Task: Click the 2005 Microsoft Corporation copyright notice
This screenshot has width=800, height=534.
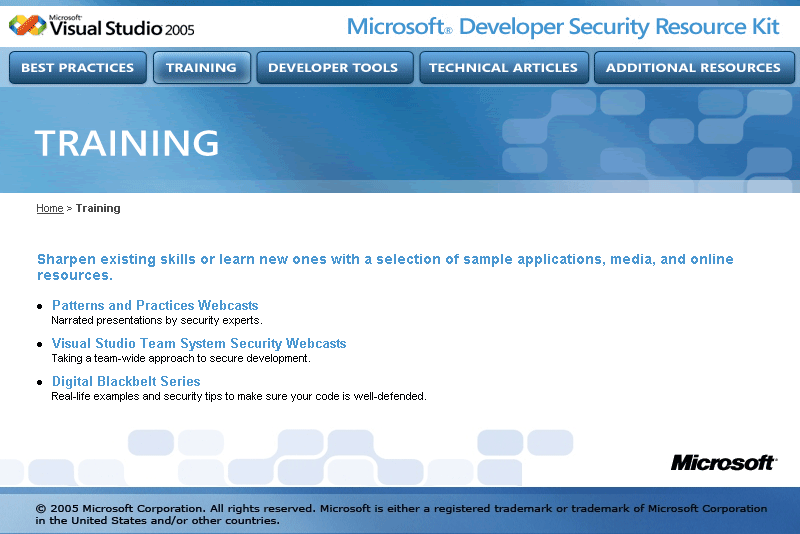Action: [x=401, y=514]
